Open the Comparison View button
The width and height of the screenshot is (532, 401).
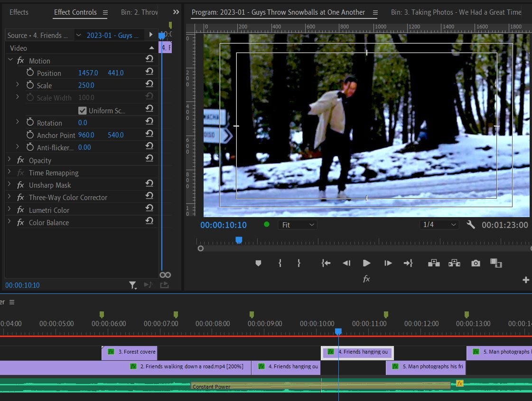[x=496, y=263]
